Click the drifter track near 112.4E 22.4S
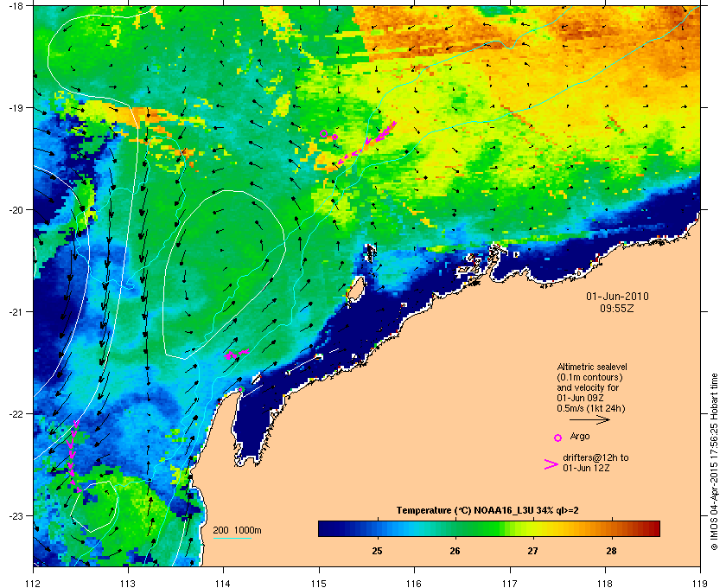 [x=74, y=457]
